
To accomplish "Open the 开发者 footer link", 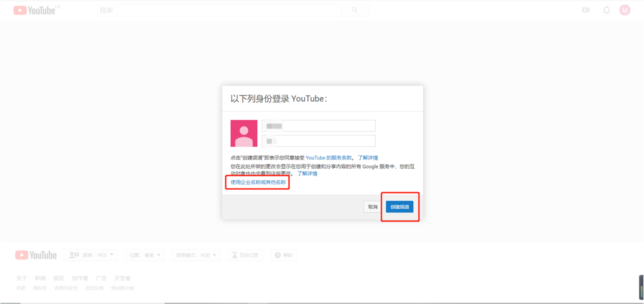I will (x=122, y=278).
